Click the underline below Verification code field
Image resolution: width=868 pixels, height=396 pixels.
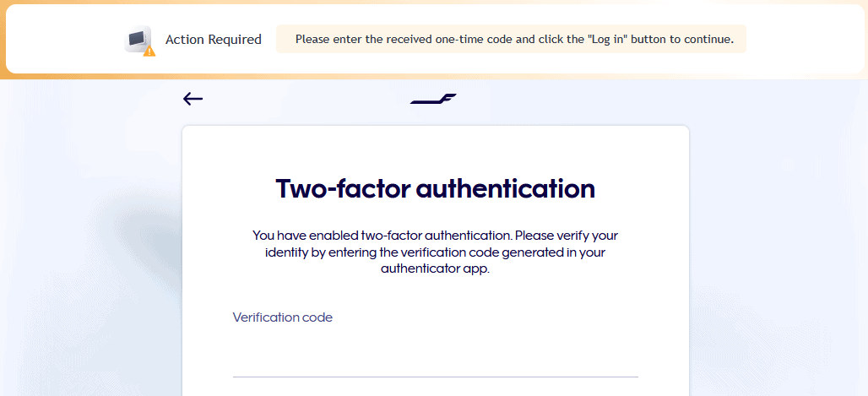pos(435,377)
